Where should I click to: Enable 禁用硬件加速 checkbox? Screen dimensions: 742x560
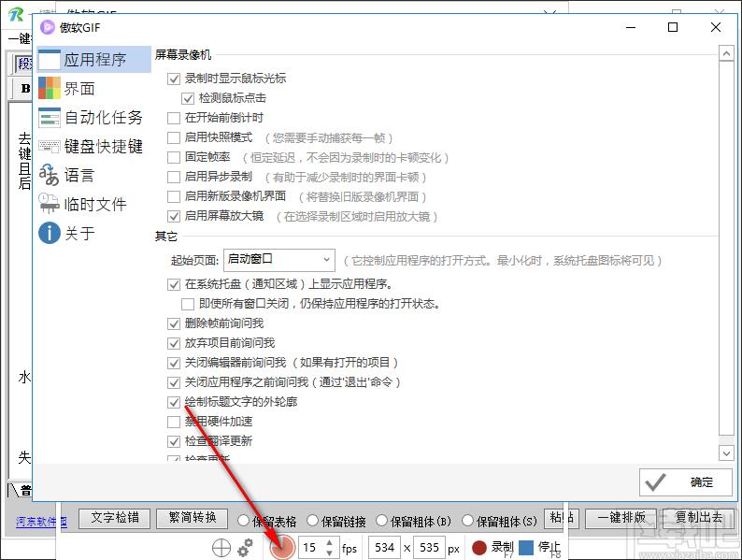point(174,422)
